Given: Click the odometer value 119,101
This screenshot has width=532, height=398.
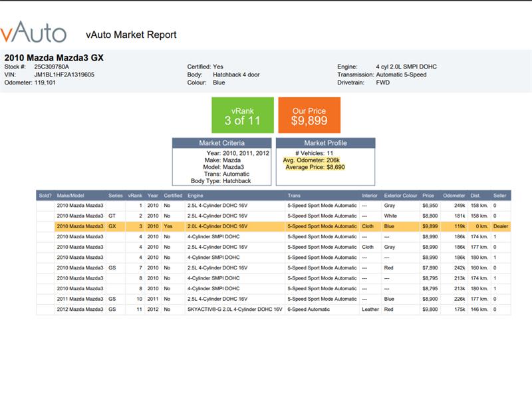Looking at the screenshot, I should (45, 82).
